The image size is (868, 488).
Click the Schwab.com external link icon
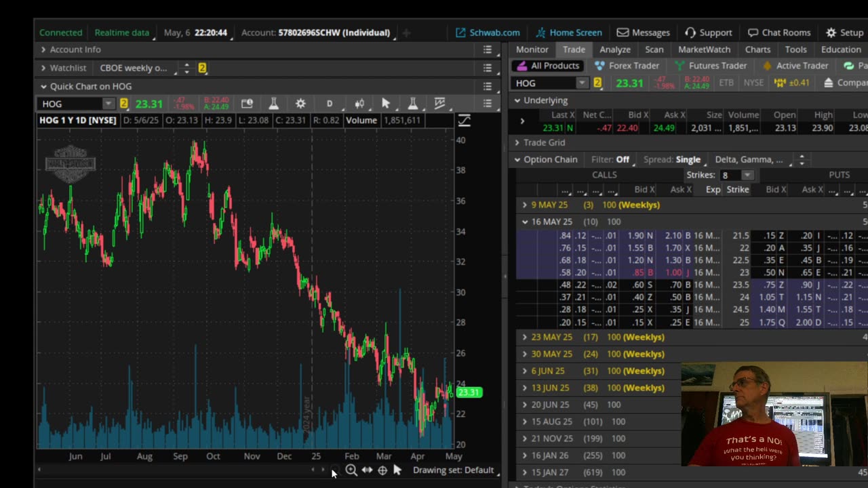pyautogui.click(x=460, y=33)
